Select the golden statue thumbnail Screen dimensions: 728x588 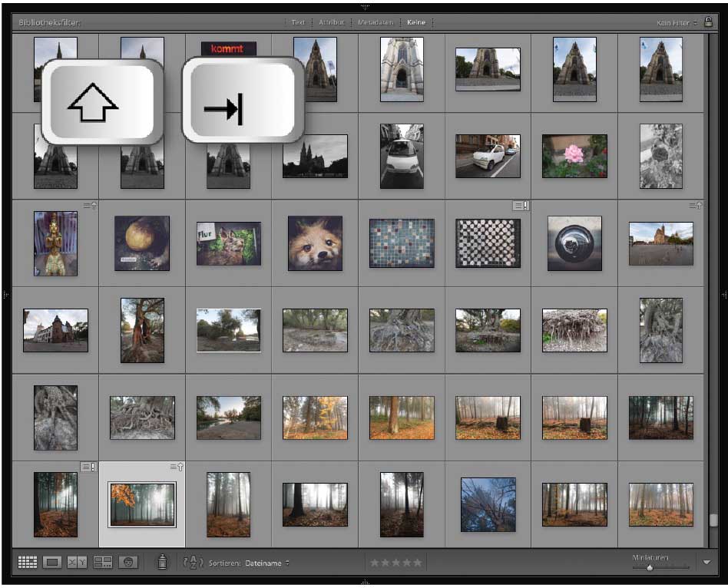55,243
